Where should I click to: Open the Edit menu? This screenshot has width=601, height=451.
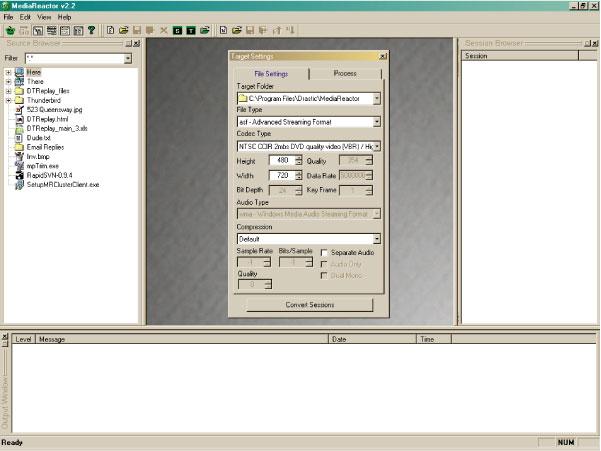[x=25, y=17]
